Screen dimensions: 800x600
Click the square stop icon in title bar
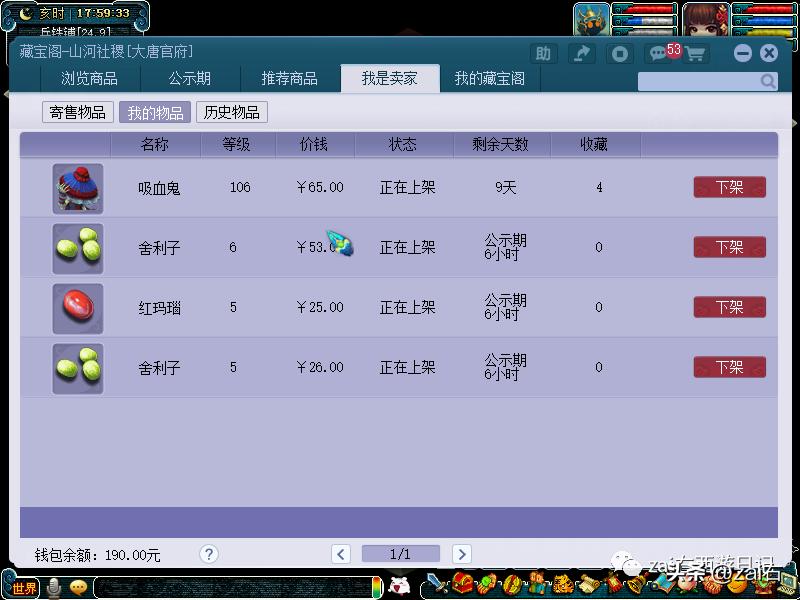click(x=620, y=54)
